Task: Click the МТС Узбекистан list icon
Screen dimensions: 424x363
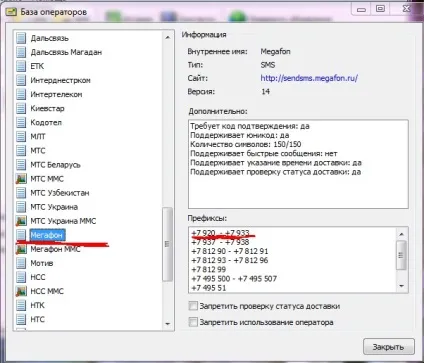Action: (21, 193)
